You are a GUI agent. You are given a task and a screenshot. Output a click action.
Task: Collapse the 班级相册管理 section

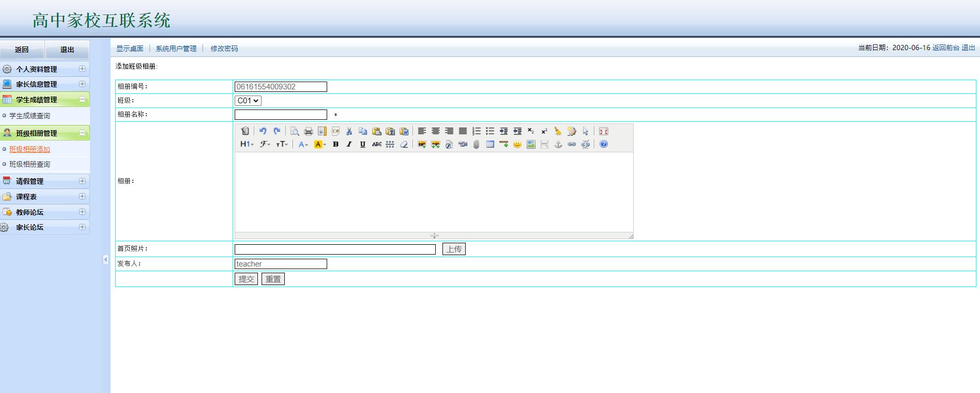[82, 133]
